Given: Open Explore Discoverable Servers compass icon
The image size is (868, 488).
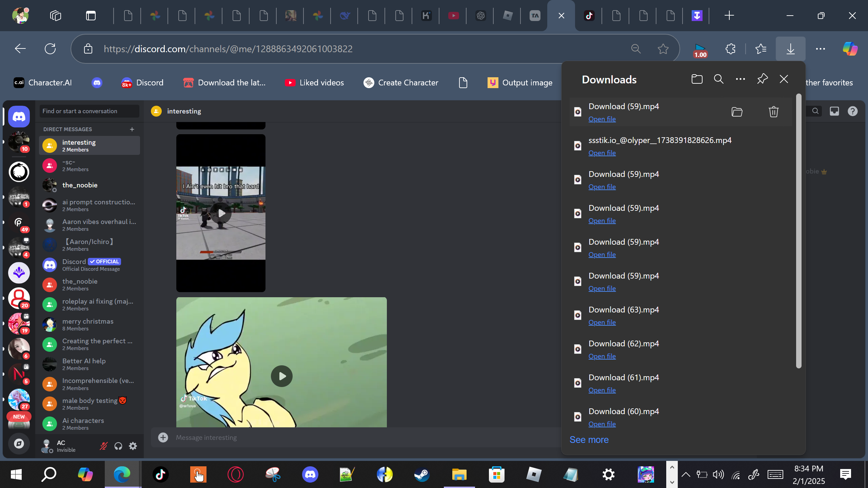Looking at the screenshot, I should [x=19, y=444].
